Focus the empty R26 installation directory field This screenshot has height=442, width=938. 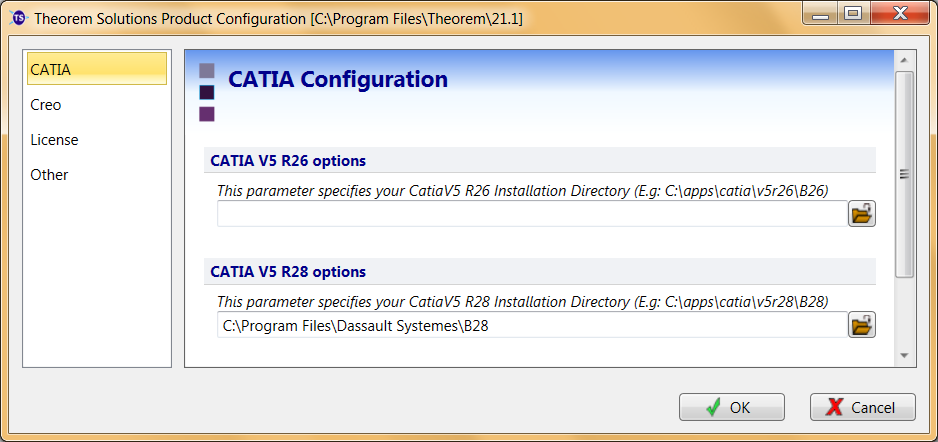(x=532, y=214)
